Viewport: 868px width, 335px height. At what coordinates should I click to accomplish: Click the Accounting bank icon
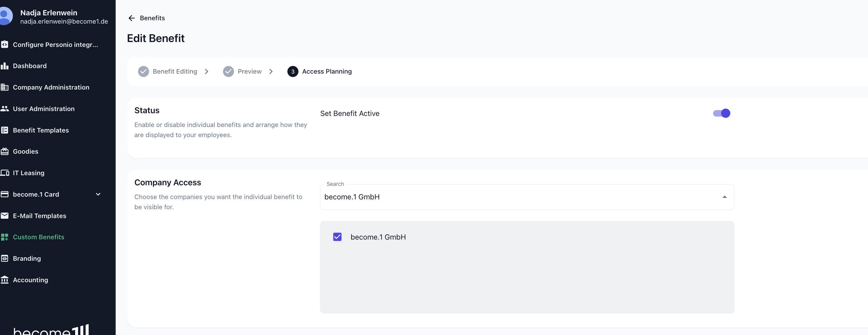4,280
